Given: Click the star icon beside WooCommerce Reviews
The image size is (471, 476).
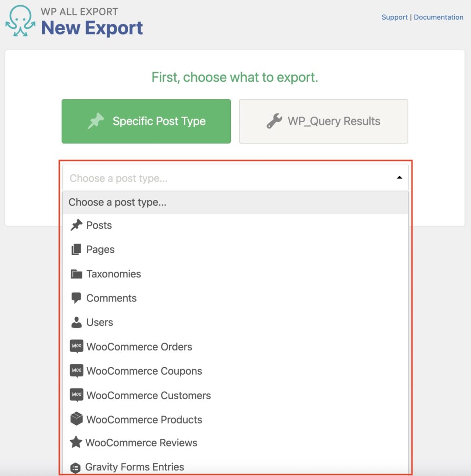Looking at the screenshot, I should click(x=77, y=443).
